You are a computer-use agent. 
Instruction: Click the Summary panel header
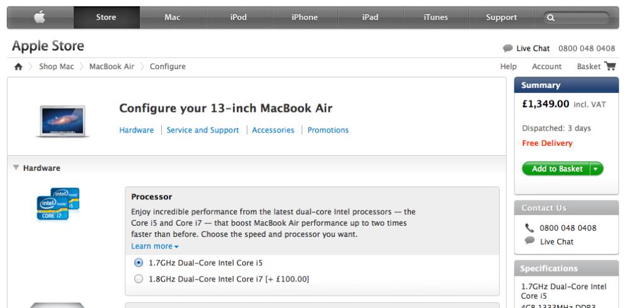567,85
